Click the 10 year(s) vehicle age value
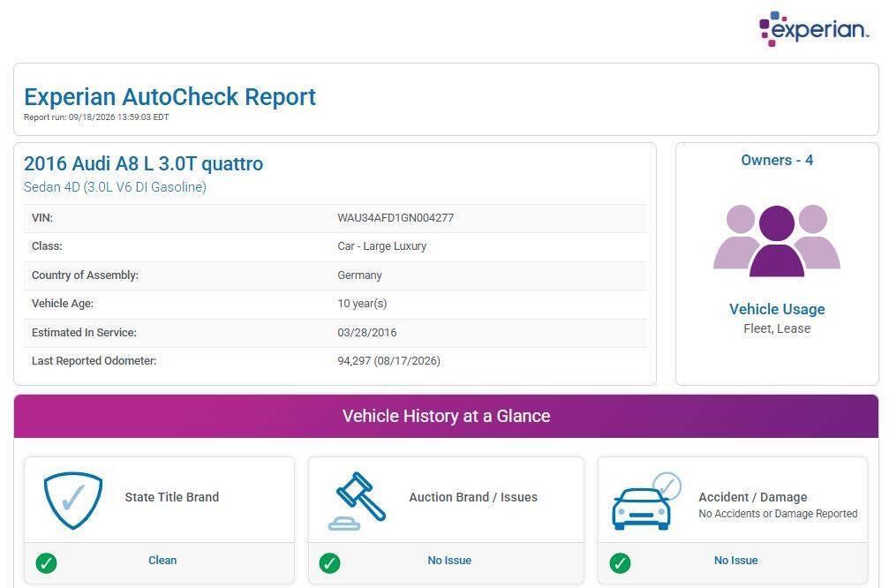 click(x=362, y=304)
